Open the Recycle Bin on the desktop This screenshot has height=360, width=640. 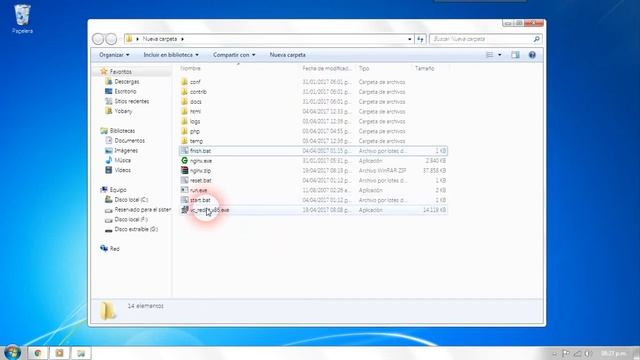pos(22,18)
